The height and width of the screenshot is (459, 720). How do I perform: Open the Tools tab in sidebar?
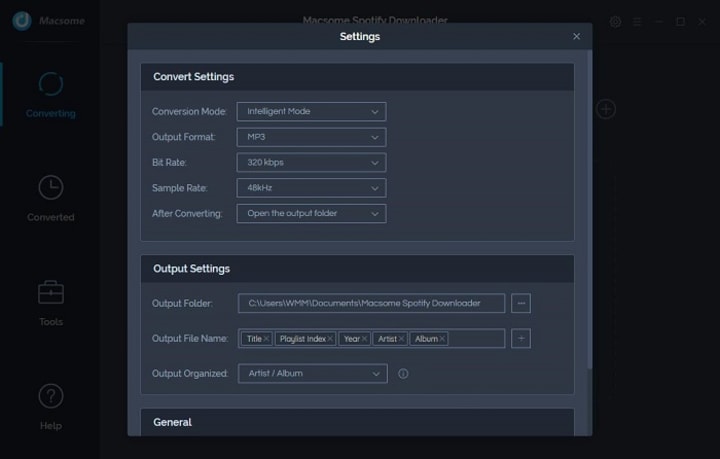coord(51,303)
